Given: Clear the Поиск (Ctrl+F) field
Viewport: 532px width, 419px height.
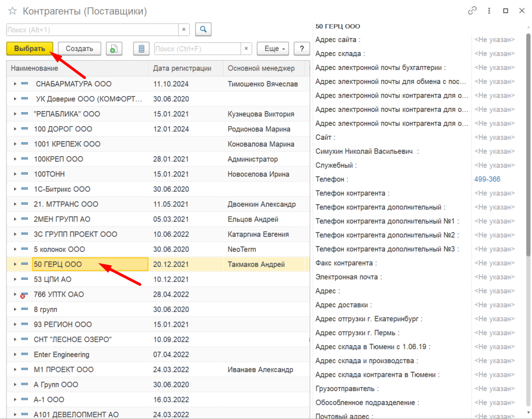Looking at the screenshot, I should [246, 48].
